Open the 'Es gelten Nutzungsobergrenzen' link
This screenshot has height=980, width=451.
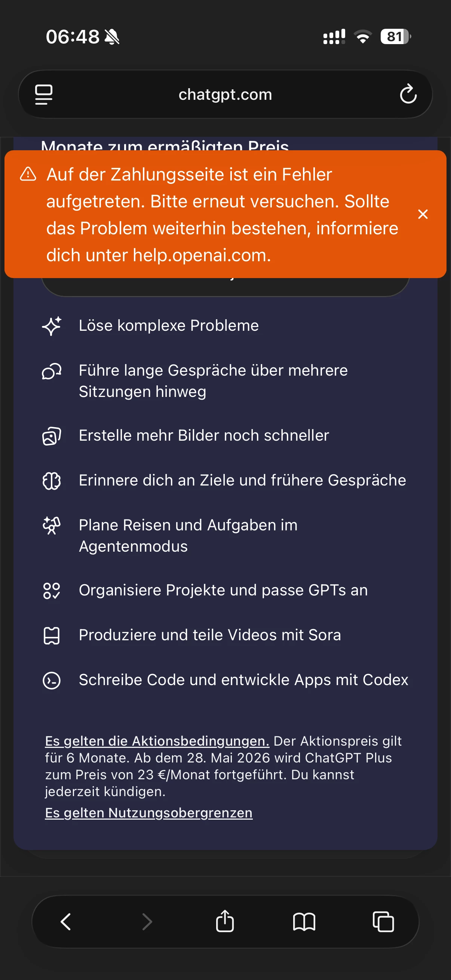[148, 813]
